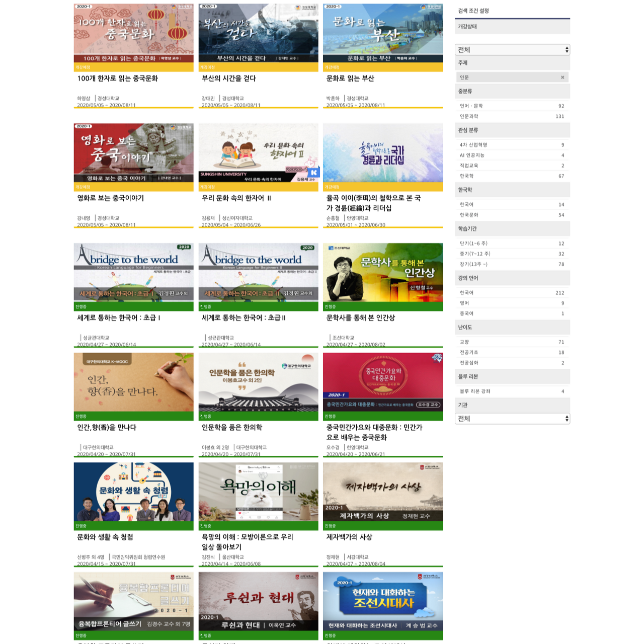Viewport: 644px width, 644px height.
Task: Open the 제자백가의 사상 course thumbnail
Action: (383, 492)
